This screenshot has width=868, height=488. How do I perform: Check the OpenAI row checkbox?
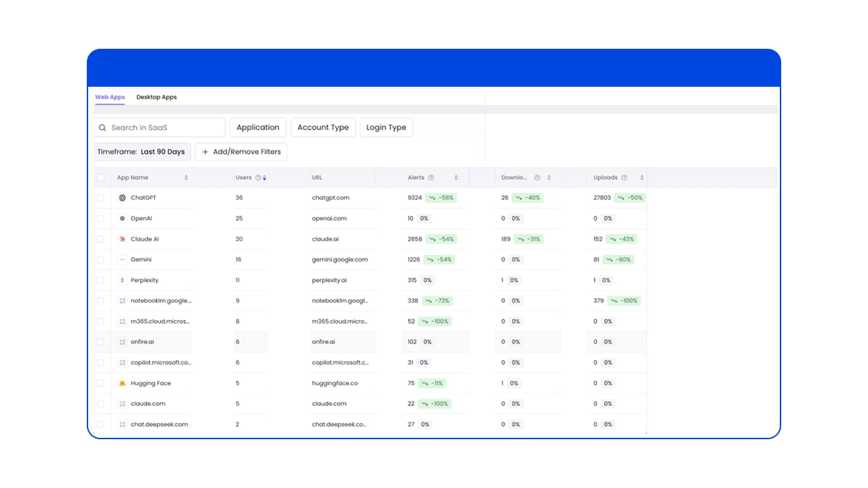click(x=101, y=218)
